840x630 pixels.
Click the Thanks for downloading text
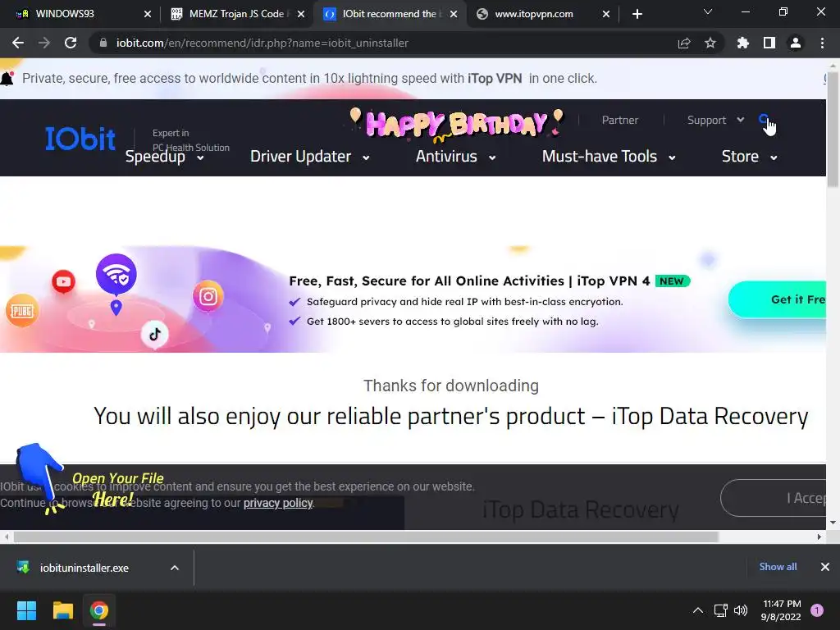[451, 386]
